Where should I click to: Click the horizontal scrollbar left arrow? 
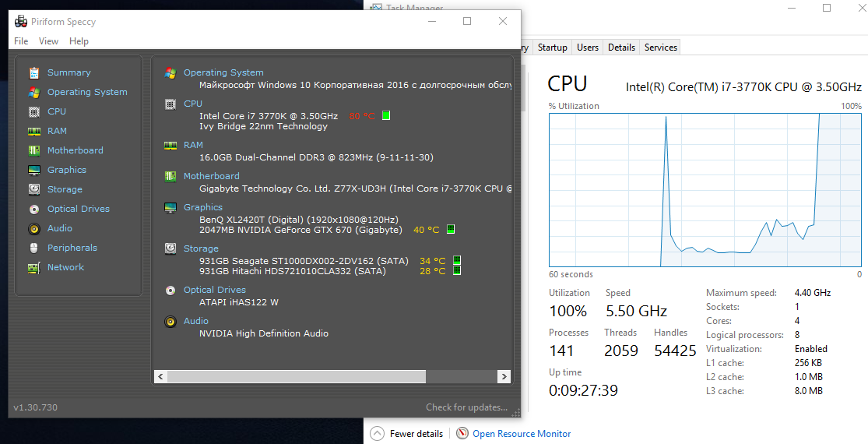[160, 376]
